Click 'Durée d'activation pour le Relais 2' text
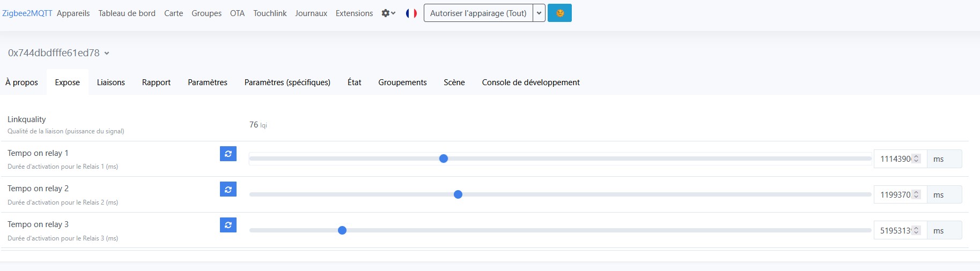 click(x=63, y=202)
